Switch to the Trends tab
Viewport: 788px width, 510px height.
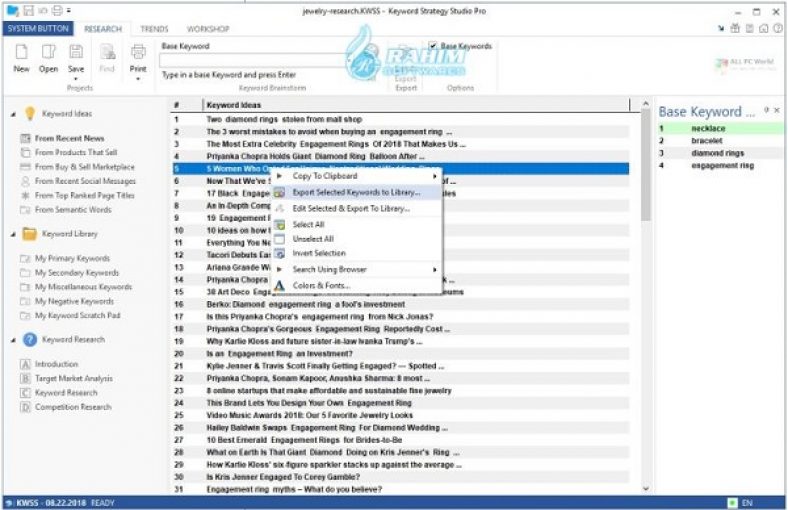coord(154,29)
